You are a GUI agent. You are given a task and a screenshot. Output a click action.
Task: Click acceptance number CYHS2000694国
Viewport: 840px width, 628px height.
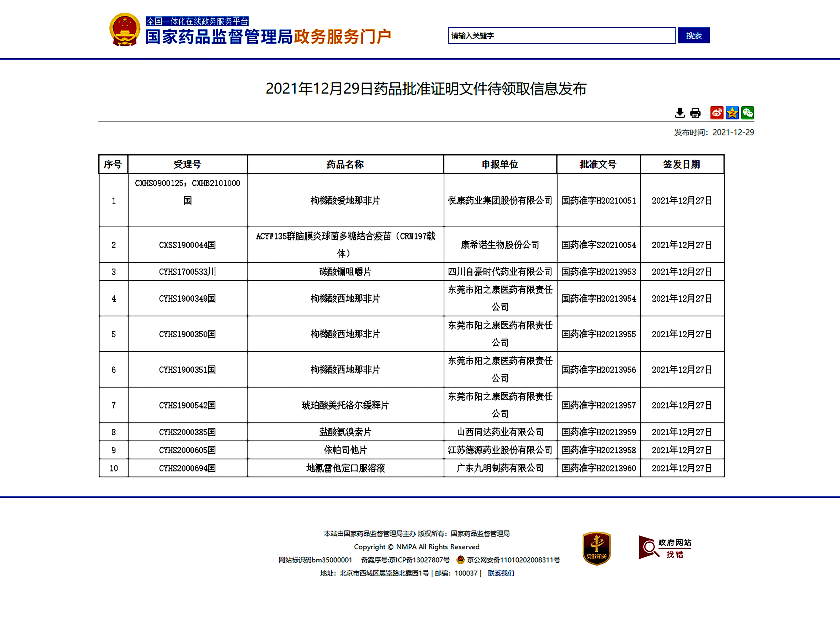pos(188,468)
